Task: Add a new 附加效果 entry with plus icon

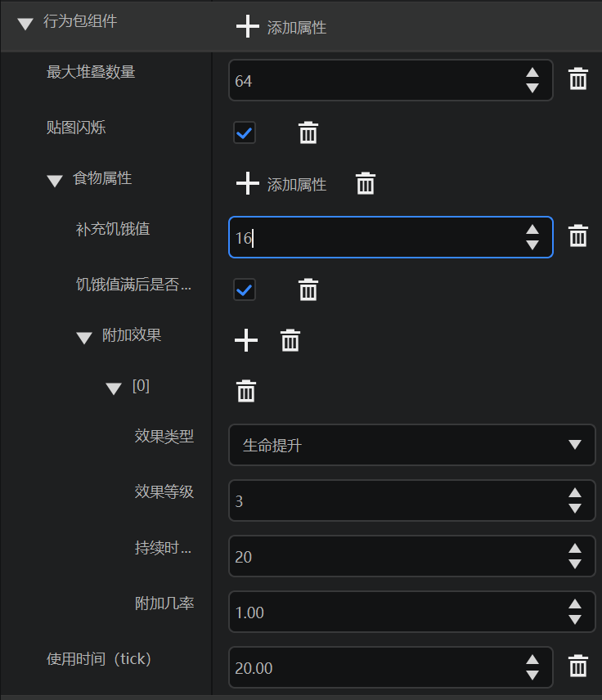Action: (x=246, y=341)
